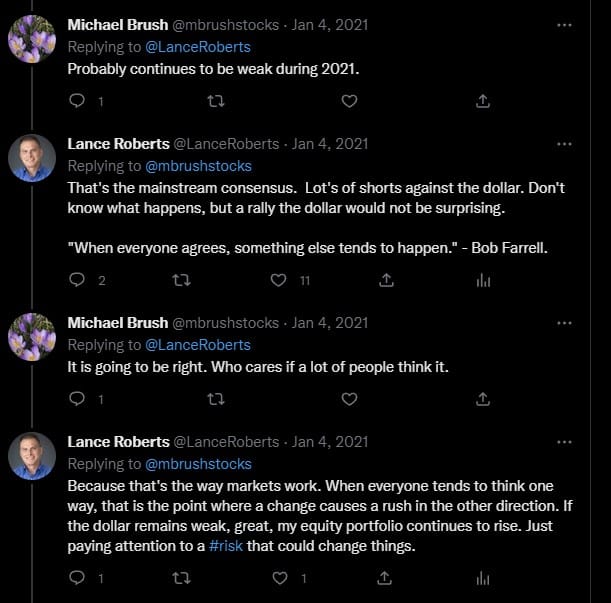The image size is (611, 603).
Task: Retweet the 'It is going to be right' tweet
Action: (x=214, y=399)
